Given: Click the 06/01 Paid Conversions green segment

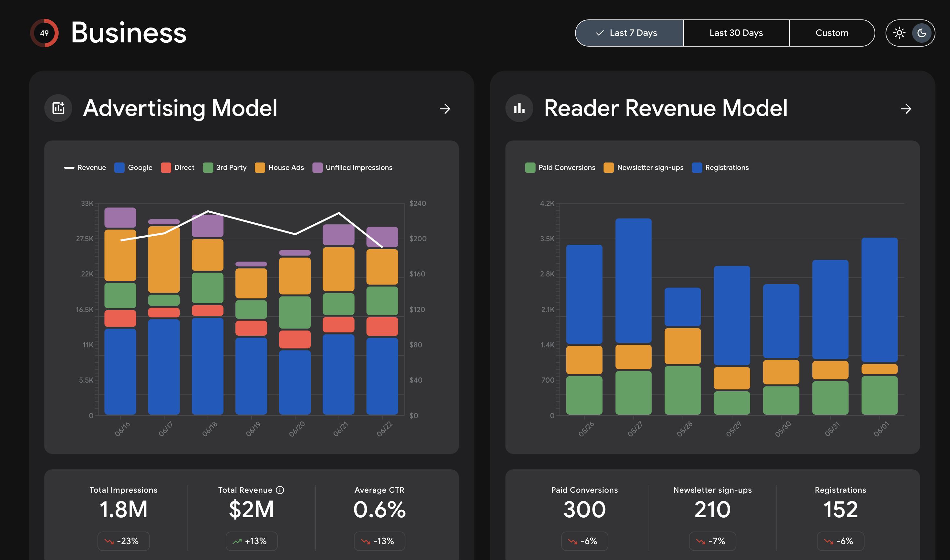Looking at the screenshot, I should [x=879, y=395].
